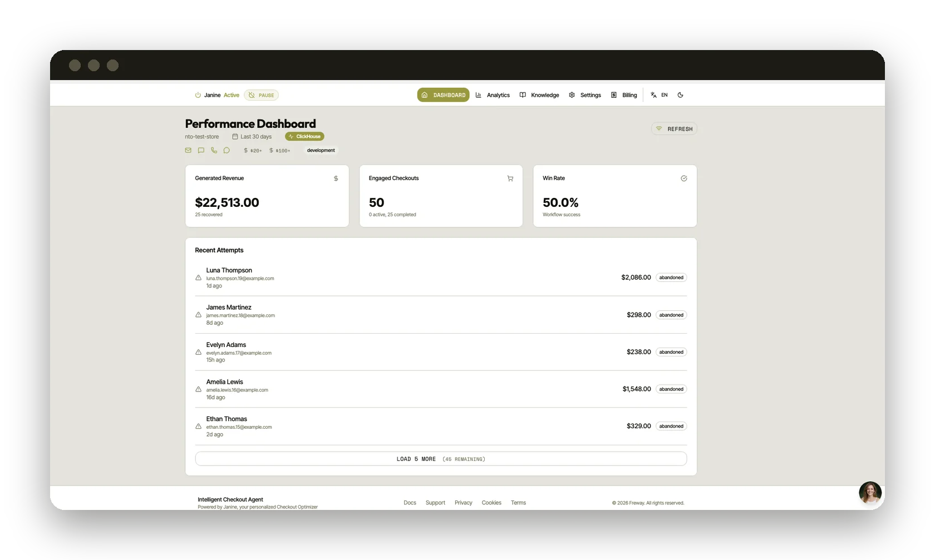Open the Luna Thompson attempt row

441,277
